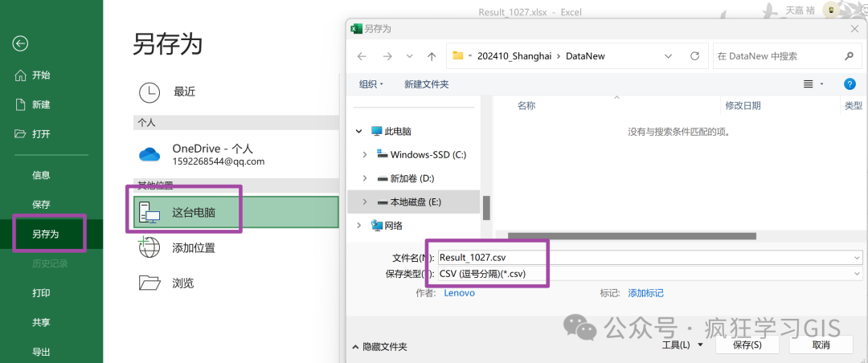Click the clock icon next to 最近
868x363 pixels.
[x=149, y=92]
